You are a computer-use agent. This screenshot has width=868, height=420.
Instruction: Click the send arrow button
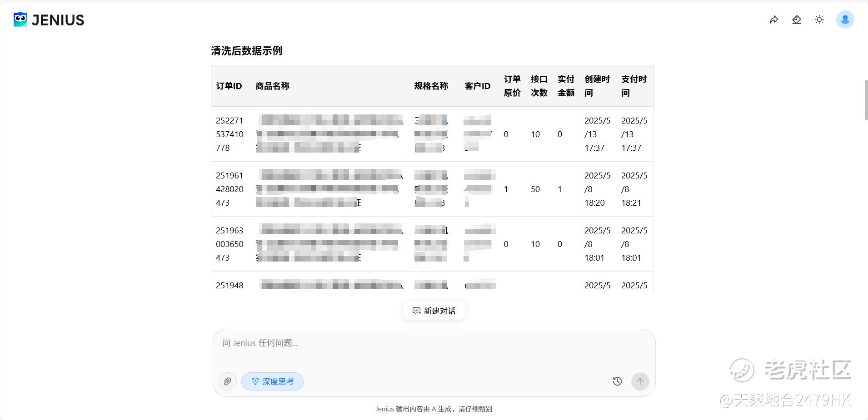(x=640, y=381)
